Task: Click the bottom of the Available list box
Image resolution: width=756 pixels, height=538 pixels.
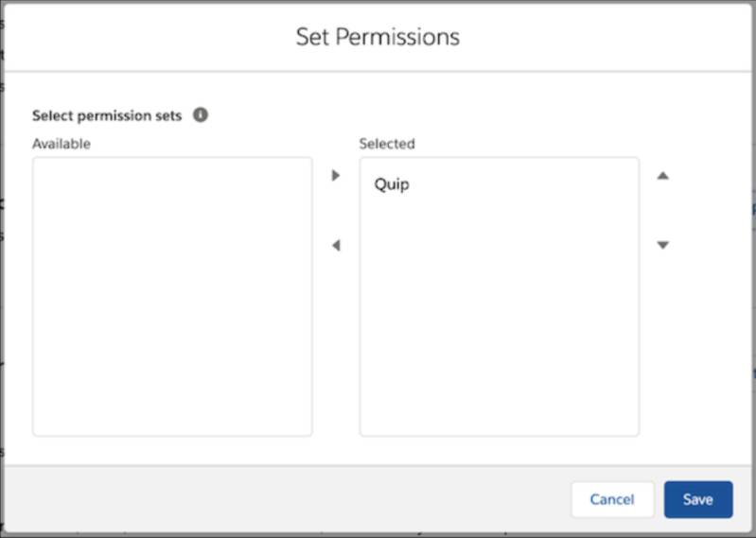Action: (x=172, y=421)
